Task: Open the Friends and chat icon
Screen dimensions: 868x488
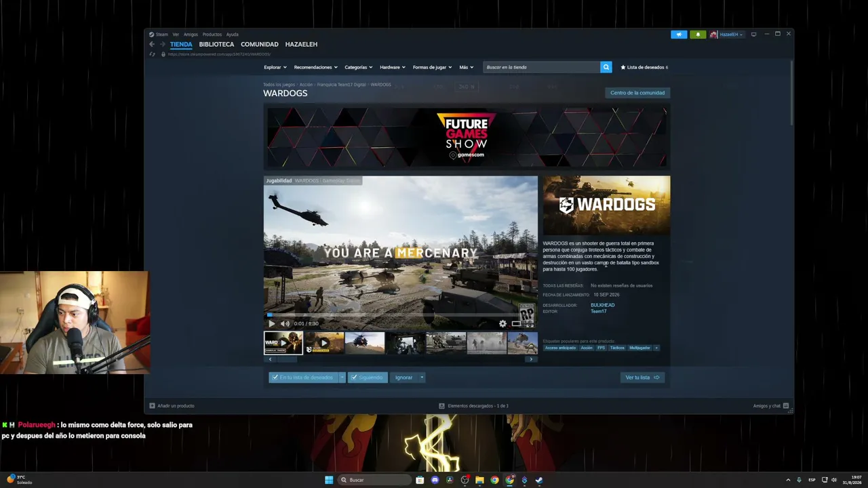Action: pos(786,406)
